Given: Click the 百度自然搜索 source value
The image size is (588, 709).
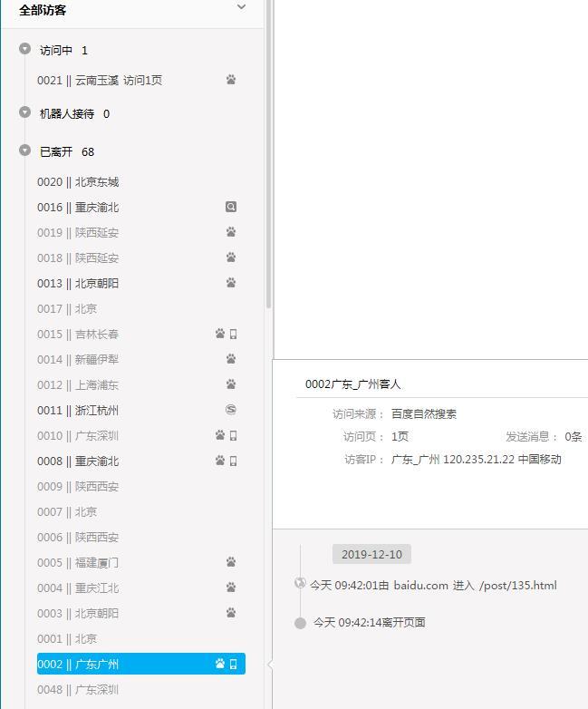Looking at the screenshot, I should coord(423,413).
